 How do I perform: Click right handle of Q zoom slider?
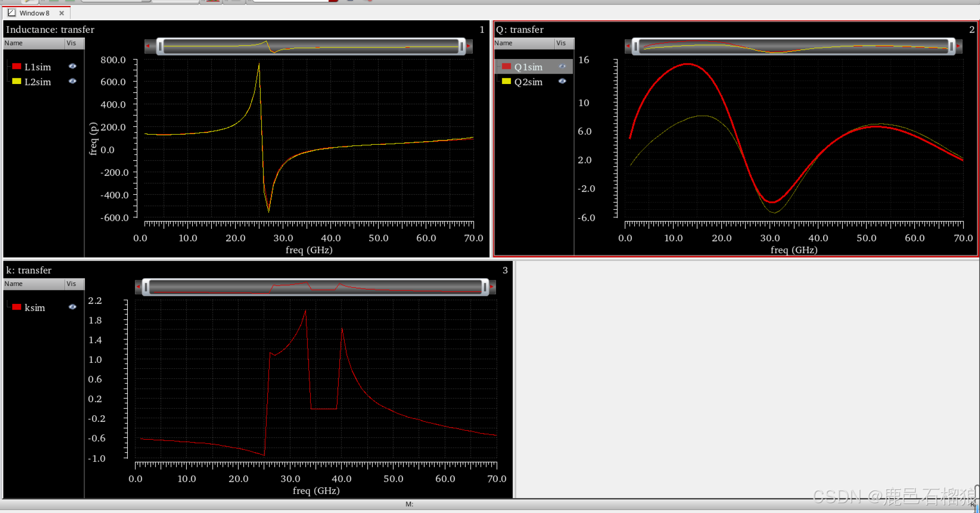[x=951, y=46]
